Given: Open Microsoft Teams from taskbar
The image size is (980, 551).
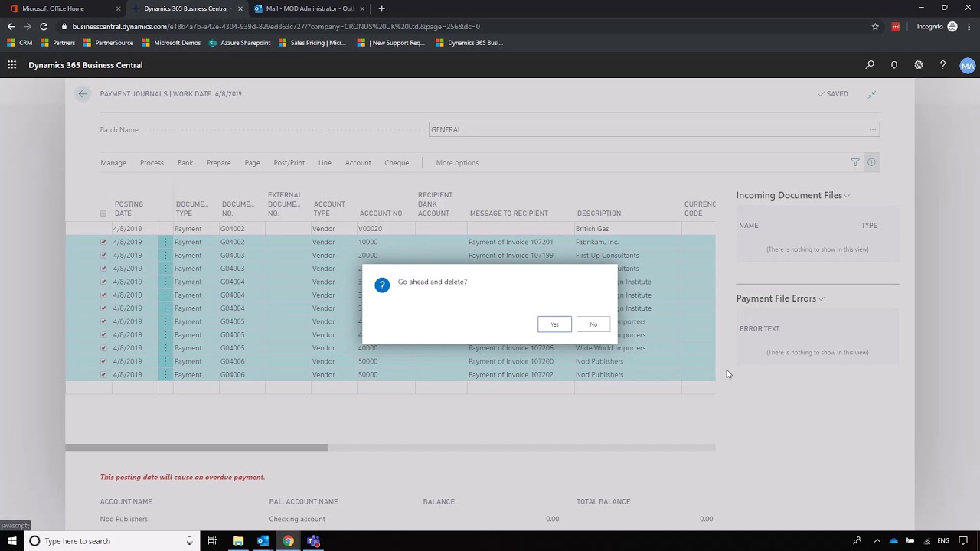Looking at the screenshot, I should tap(313, 541).
